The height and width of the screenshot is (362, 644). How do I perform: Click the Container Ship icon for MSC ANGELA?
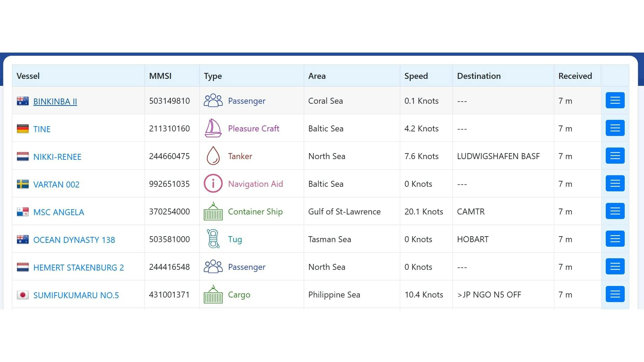point(213,211)
